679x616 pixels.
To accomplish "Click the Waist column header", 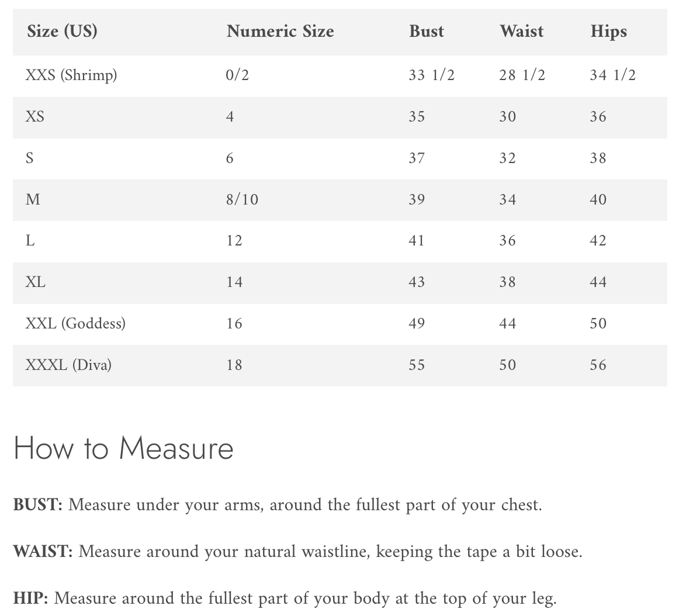I will pos(521,31).
